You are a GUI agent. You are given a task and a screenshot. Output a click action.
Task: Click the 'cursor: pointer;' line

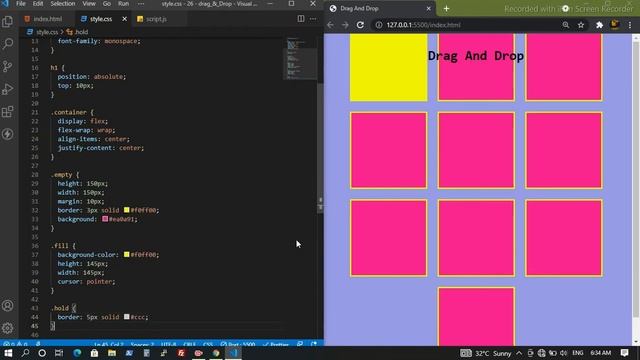click(86, 282)
